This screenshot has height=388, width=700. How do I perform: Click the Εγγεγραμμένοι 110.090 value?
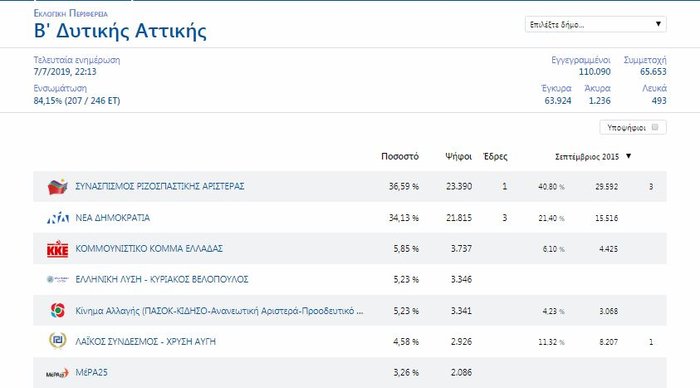coord(595,72)
